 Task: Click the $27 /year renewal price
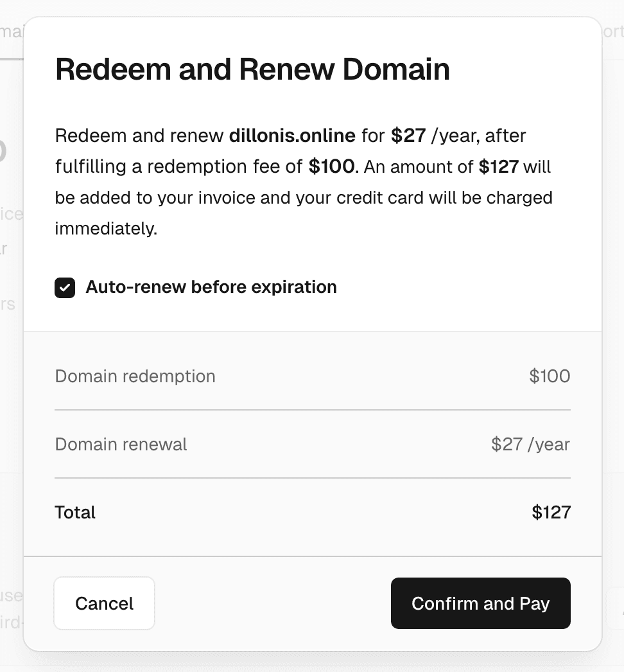point(530,444)
